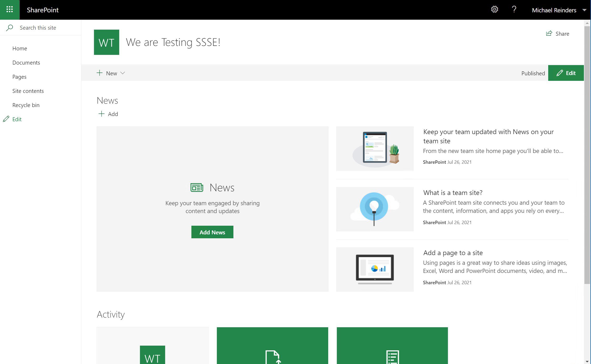Click the News section heading
591x364 pixels.
point(107,101)
